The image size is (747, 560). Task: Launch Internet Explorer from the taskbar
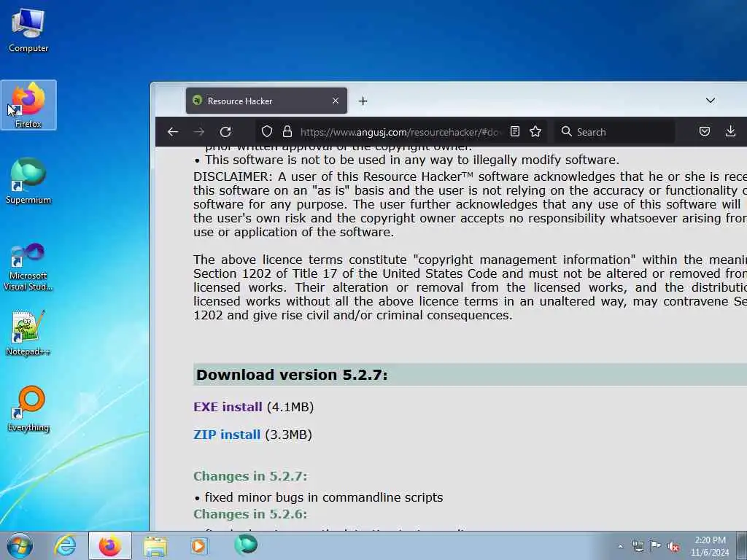(x=65, y=545)
